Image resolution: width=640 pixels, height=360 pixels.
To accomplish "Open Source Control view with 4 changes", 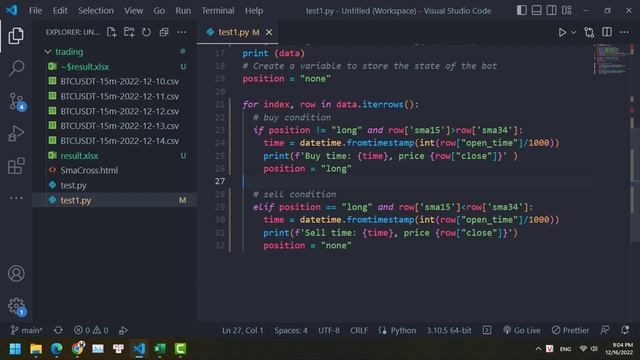I will click(x=16, y=101).
